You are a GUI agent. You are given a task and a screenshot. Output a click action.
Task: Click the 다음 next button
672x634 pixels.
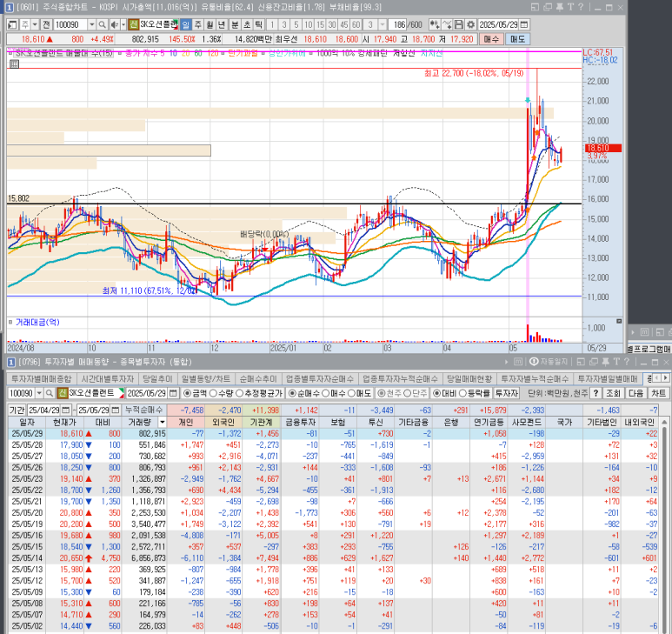[x=636, y=393]
